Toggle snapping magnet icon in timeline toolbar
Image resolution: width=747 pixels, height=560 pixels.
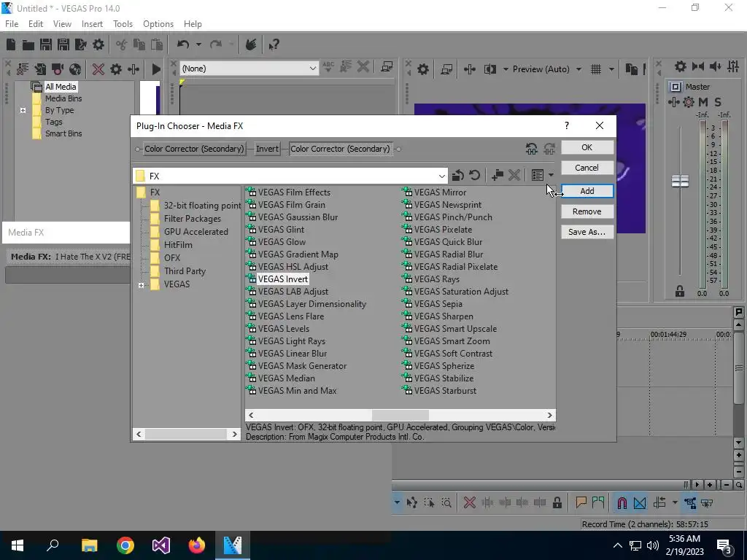622,503
